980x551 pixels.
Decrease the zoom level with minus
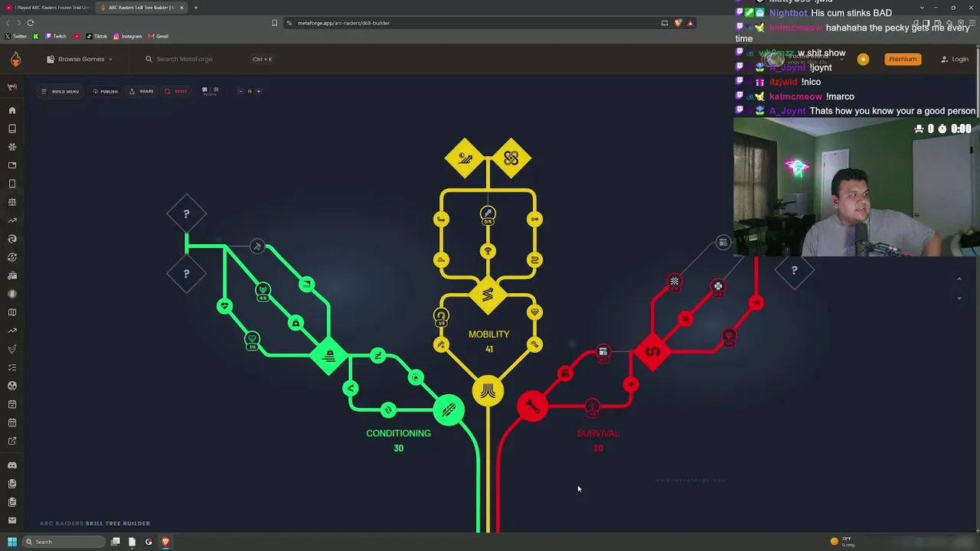coord(240,91)
